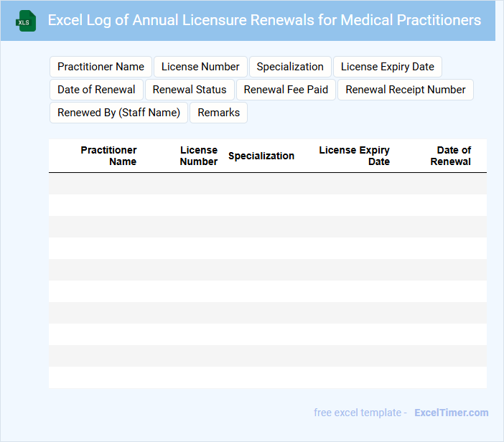
Task: Click the License Expiry Date column header
Action: pyautogui.click(x=355, y=156)
